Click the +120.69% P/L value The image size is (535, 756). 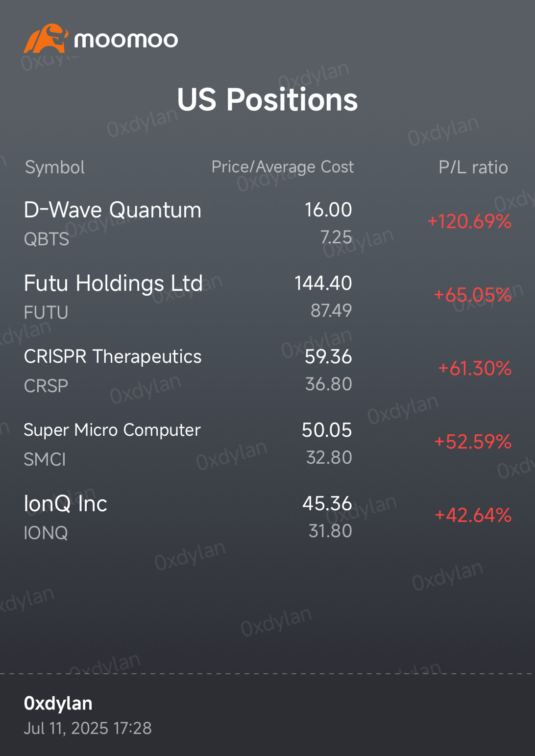(x=469, y=222)
